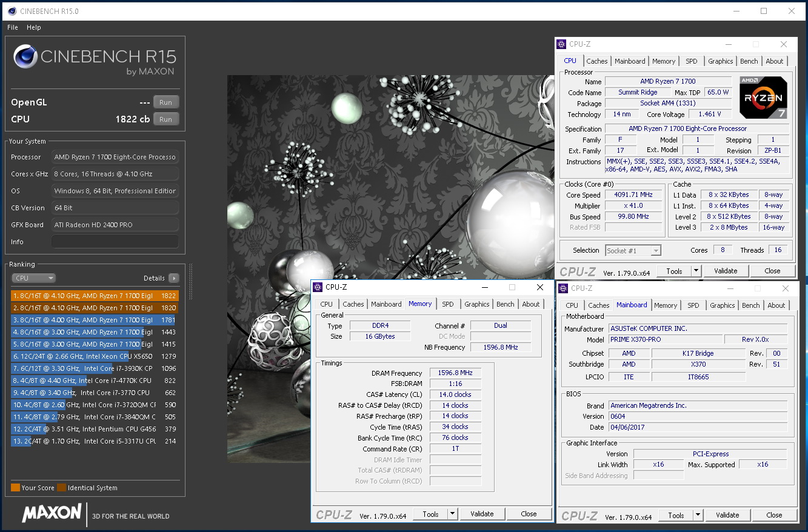Viewport: 808px width, 532px height.
Task: Switch to Caches tab in top-right CPU-Z
Action: 596,61
